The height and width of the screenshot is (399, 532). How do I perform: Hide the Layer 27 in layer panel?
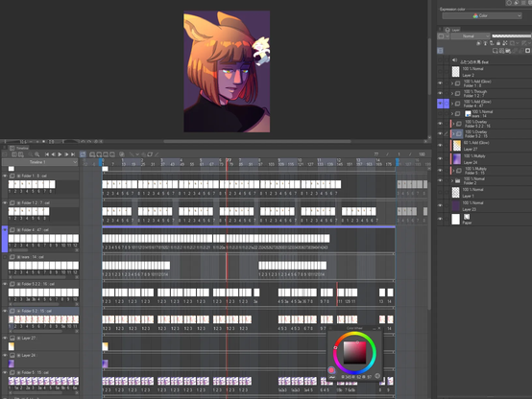coord(440,146)
